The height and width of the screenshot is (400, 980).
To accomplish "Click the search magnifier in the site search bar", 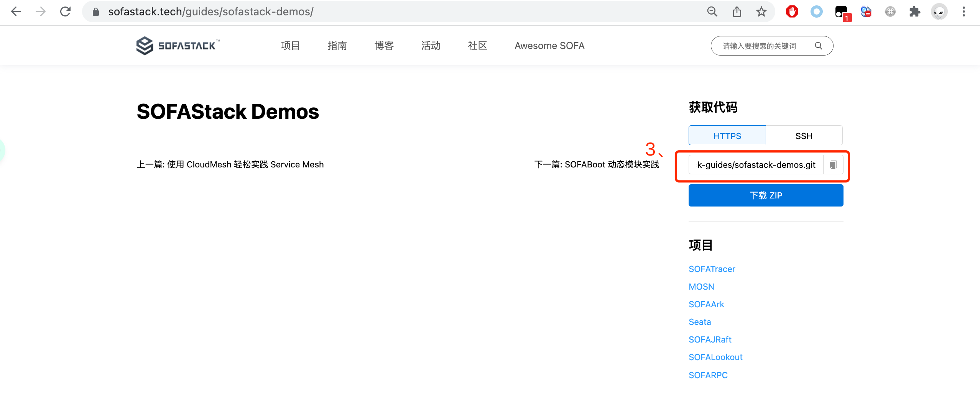I will 819,46.
